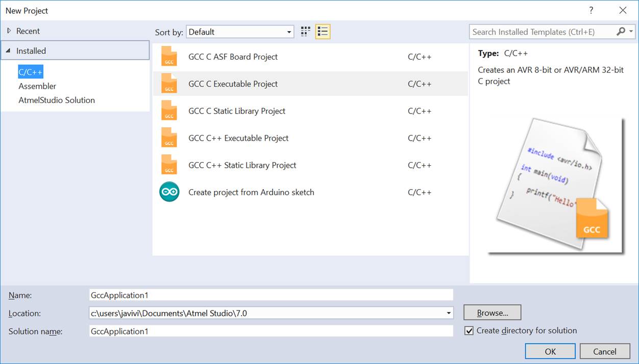Image resolution: width=639 pixels, height=364 pixels.
Task: Collapse the Installed templates node
Action: (x=9, y=51)
